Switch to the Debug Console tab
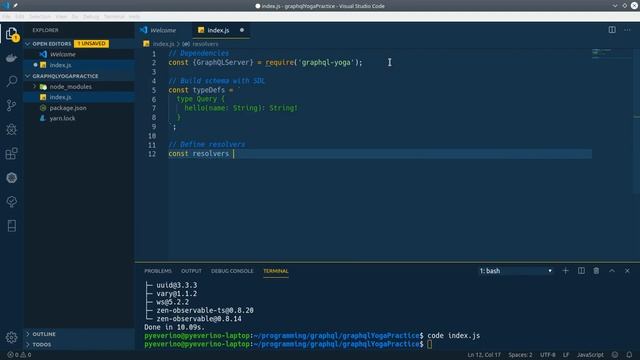 click(x=232, y=271)
